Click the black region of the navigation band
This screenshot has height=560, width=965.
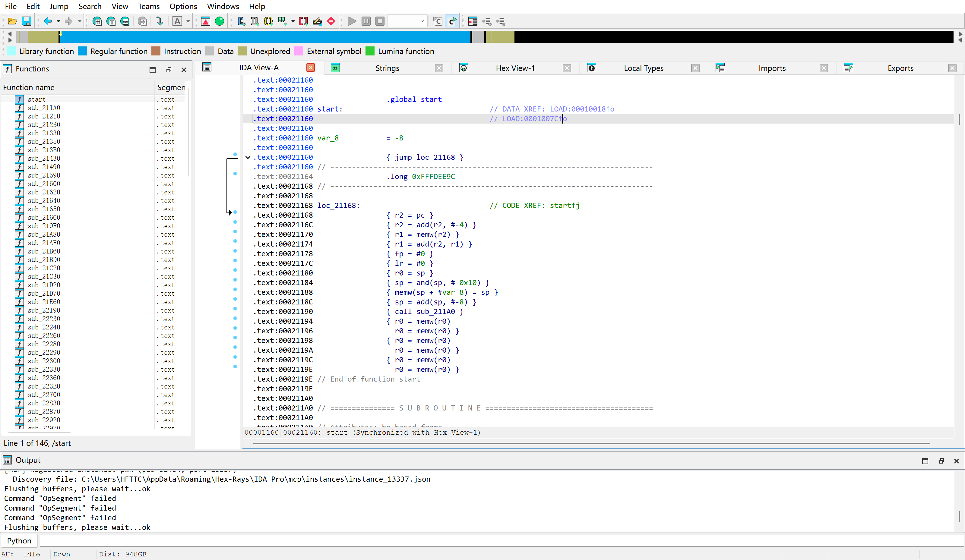(x=733, y=37)
